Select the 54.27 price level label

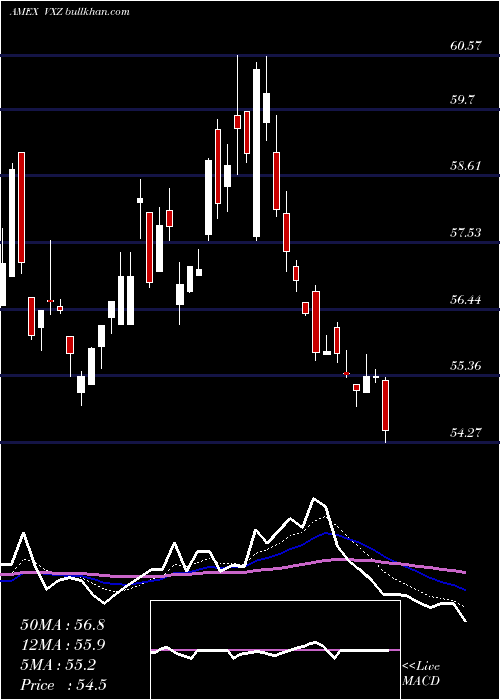click(x=466, y=432)
